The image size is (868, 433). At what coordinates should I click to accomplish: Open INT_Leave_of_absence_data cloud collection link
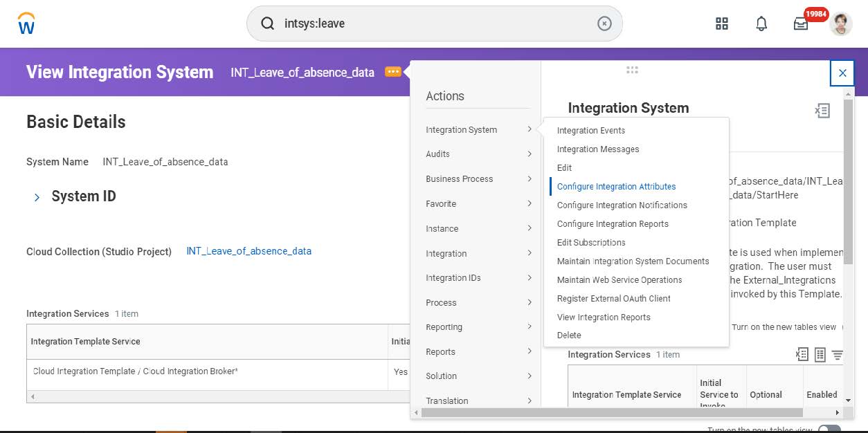click(x=248, y=251)
